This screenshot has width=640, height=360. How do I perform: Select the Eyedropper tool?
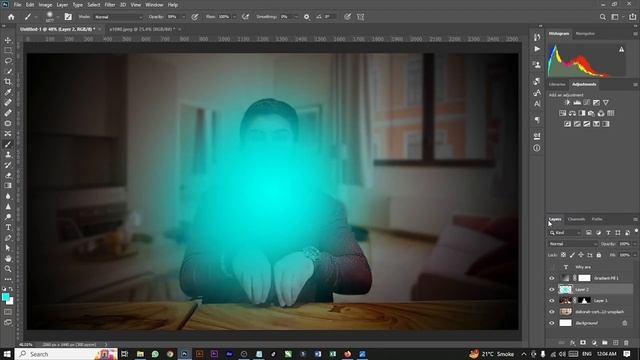[8, 92]
